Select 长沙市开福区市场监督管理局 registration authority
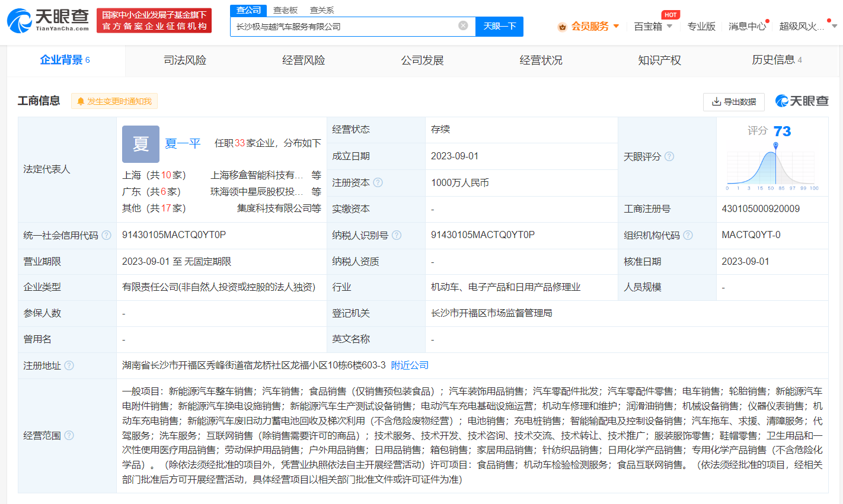This screenshot has height=504, width=843. click(x=491, y=313)
